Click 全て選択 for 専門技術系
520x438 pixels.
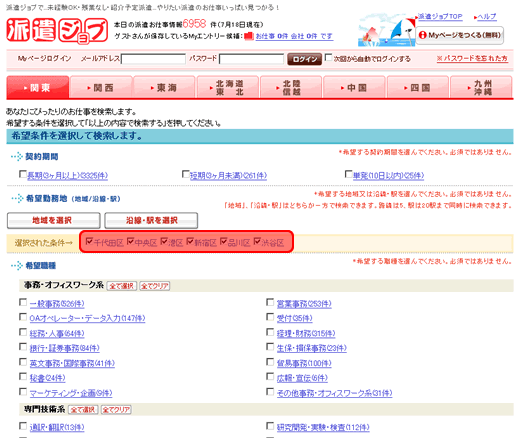pyautogui.click(x=83, y=409)
